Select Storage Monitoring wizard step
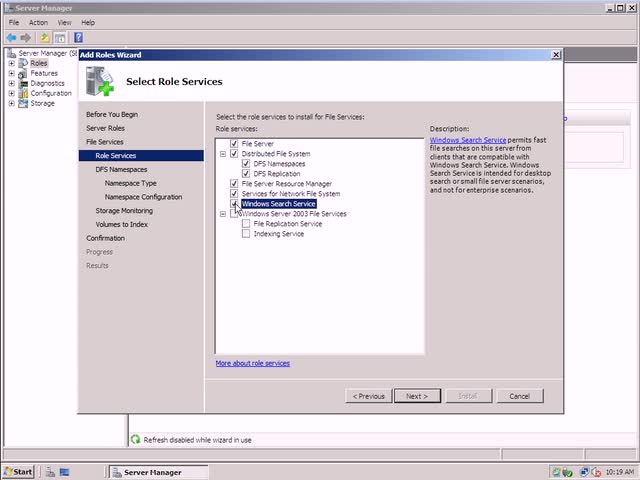 pos(124,211)
